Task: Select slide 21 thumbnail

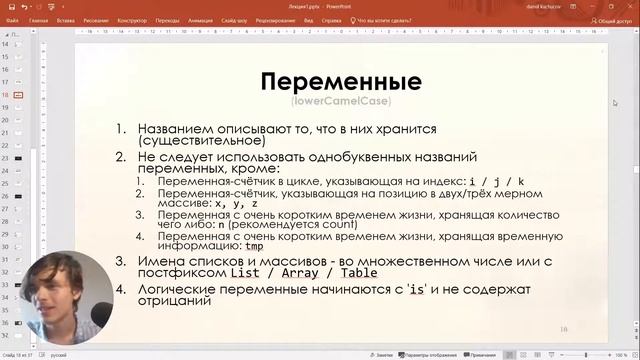Action: click(18, 133)
